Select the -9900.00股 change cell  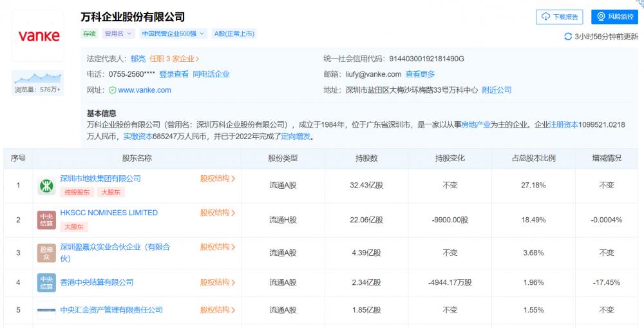pos(450,220)
